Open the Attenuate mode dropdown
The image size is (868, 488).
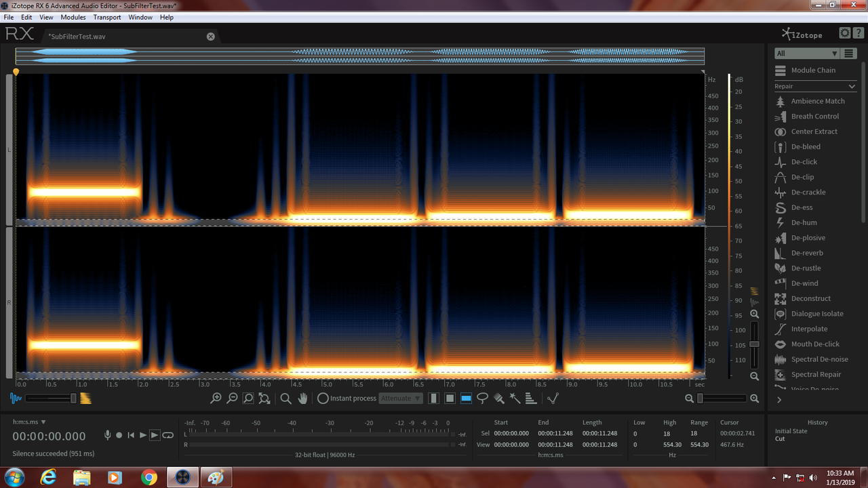(401, 399)
